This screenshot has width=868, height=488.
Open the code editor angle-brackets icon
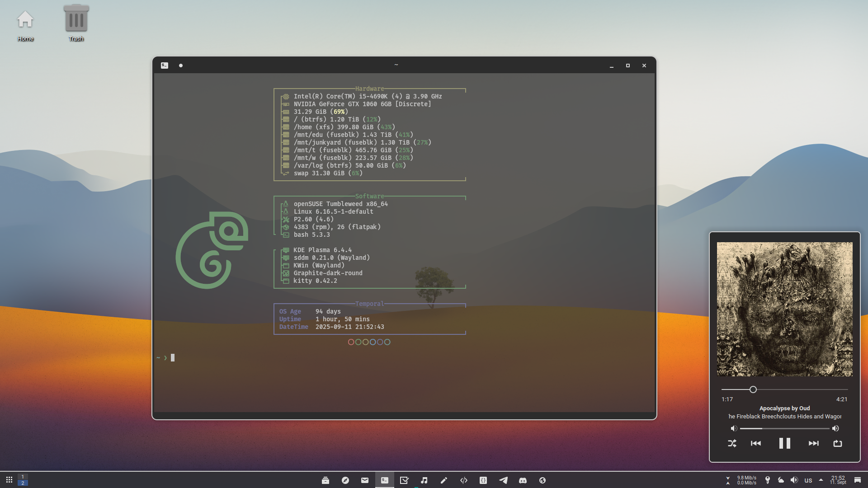click(464, 480)
